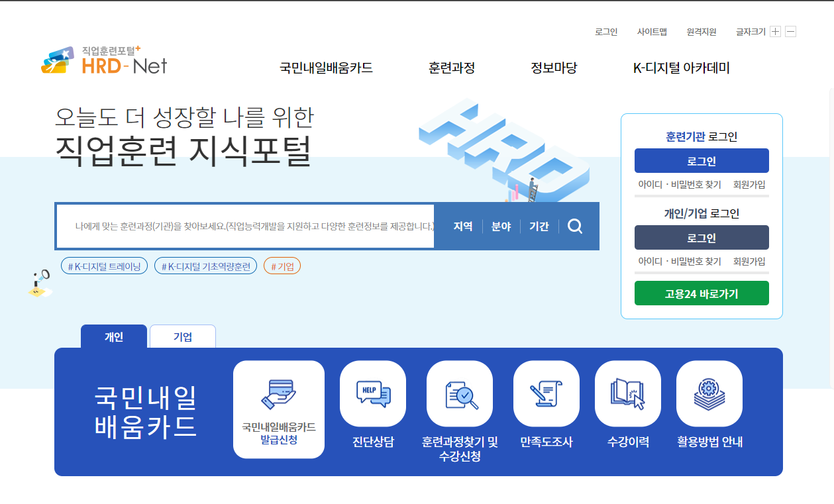
Task: Click the top 로그인 link
Action: click(606, 32)
